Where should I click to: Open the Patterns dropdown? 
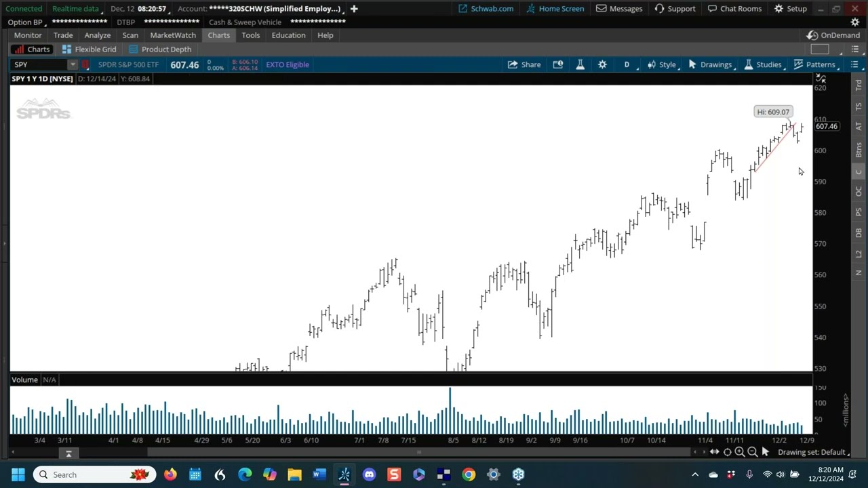coord(816,64)
